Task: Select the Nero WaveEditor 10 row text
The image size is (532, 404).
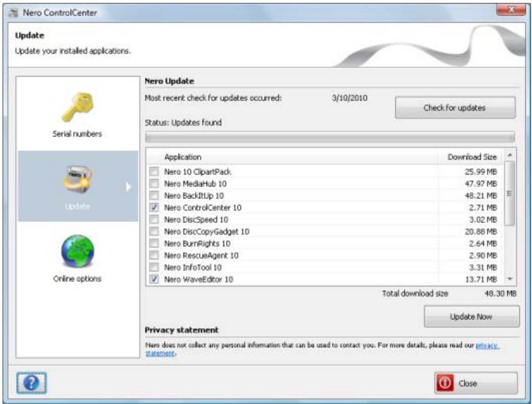Action: click(199, 279)
